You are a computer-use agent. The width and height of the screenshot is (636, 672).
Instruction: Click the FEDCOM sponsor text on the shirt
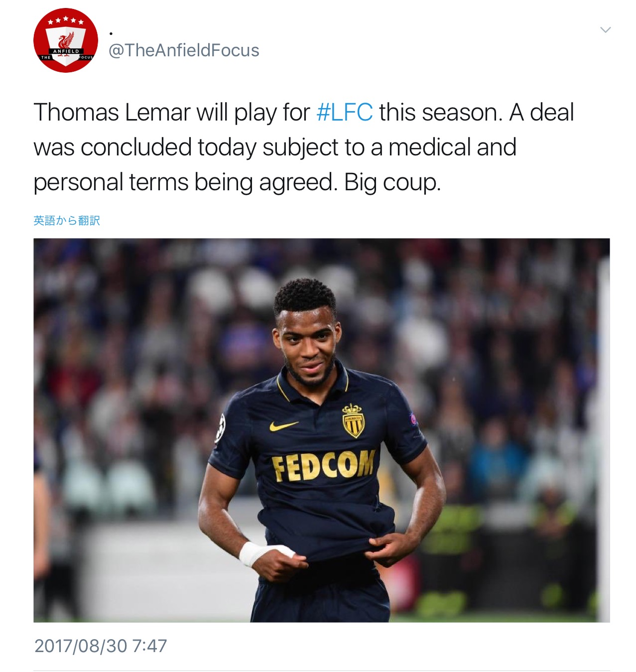click(323, 466)
